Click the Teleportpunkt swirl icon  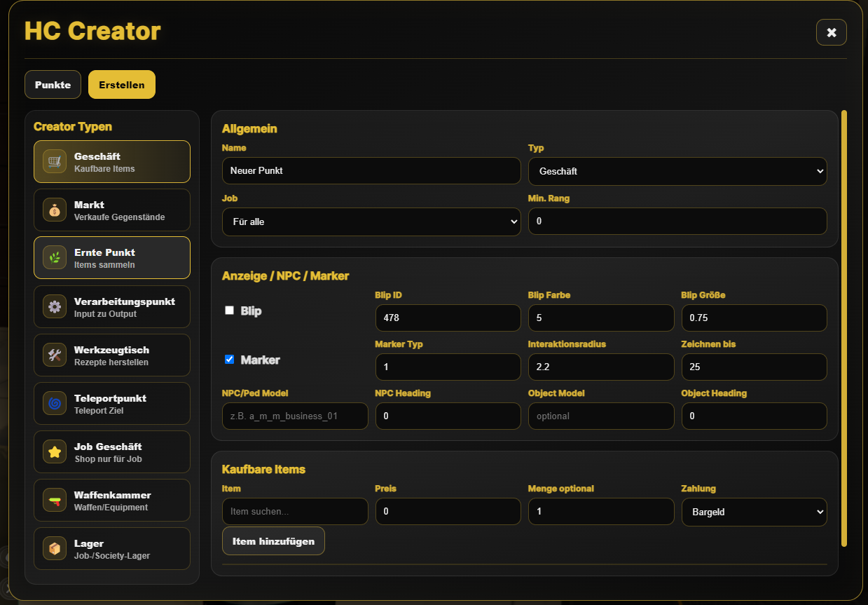point(55,404)
